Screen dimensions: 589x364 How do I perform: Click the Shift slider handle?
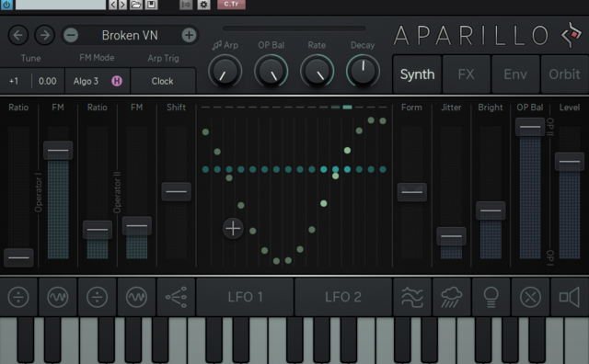point(176,191)
